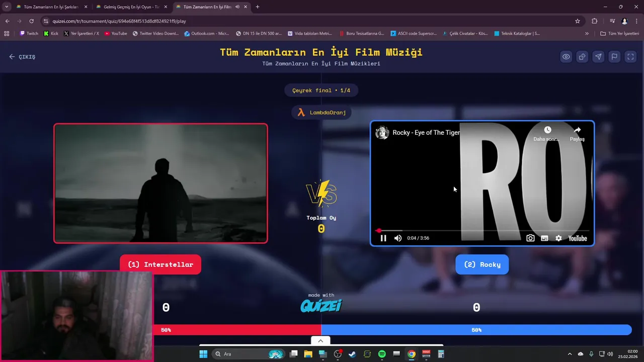Reload the current page
The height and width of the screenshot is (362, 644).
31,21
